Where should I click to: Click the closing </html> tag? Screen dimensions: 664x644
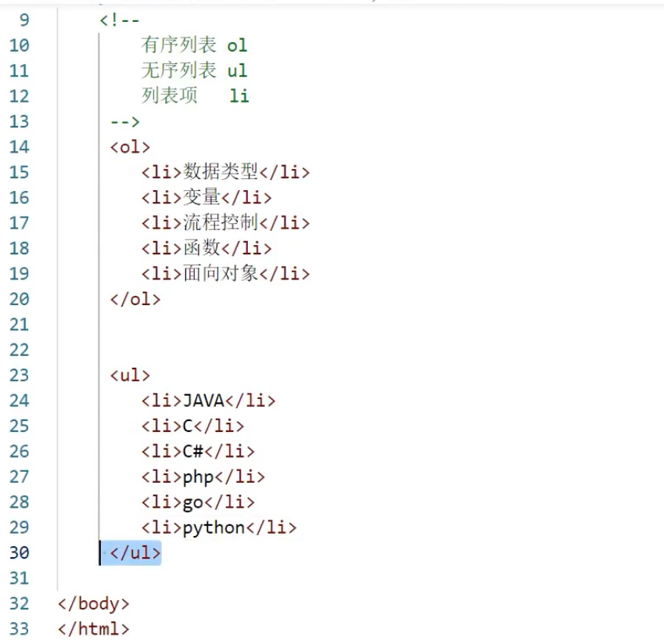[94, 629]
